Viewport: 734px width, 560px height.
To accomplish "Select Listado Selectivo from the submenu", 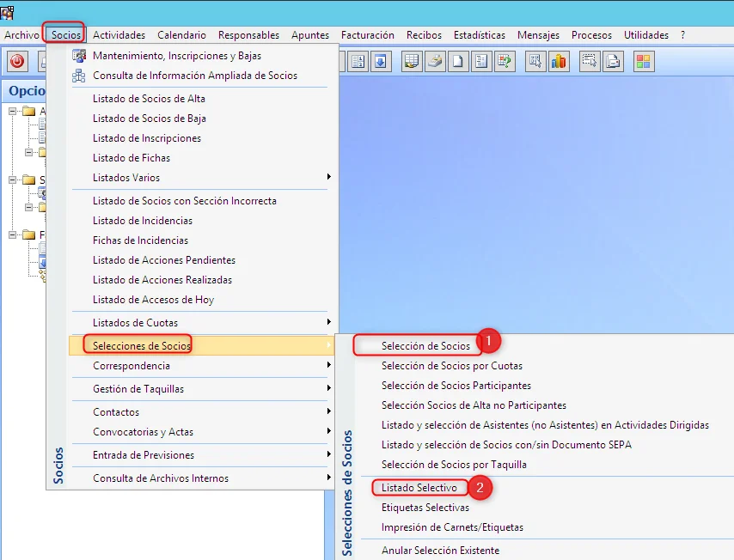I will 419,488.
